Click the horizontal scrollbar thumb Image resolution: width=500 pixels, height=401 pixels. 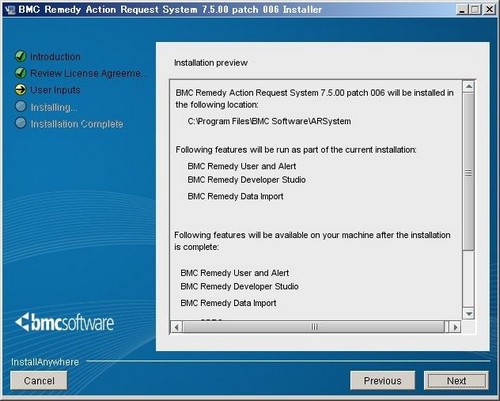tap(314, 327)
